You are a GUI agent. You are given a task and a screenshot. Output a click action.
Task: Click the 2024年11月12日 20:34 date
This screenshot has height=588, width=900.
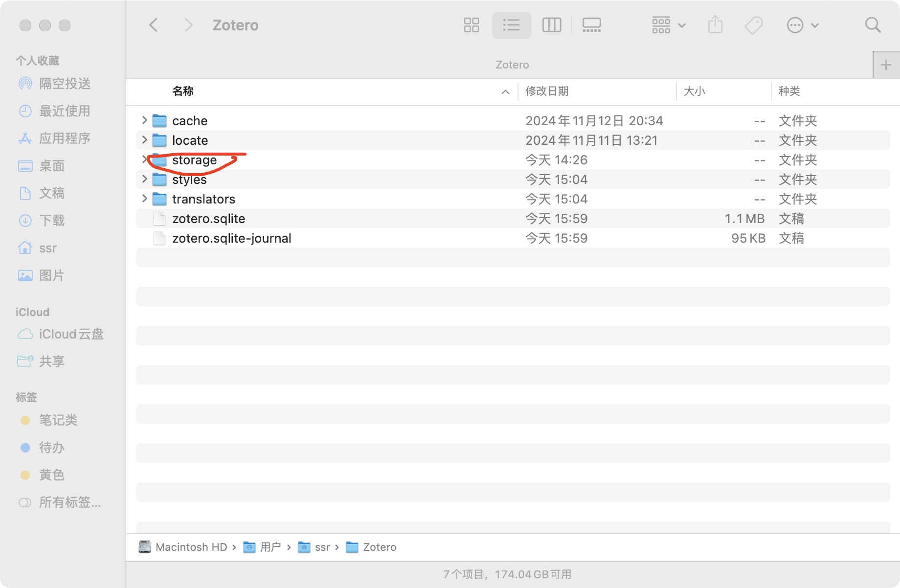594,121
